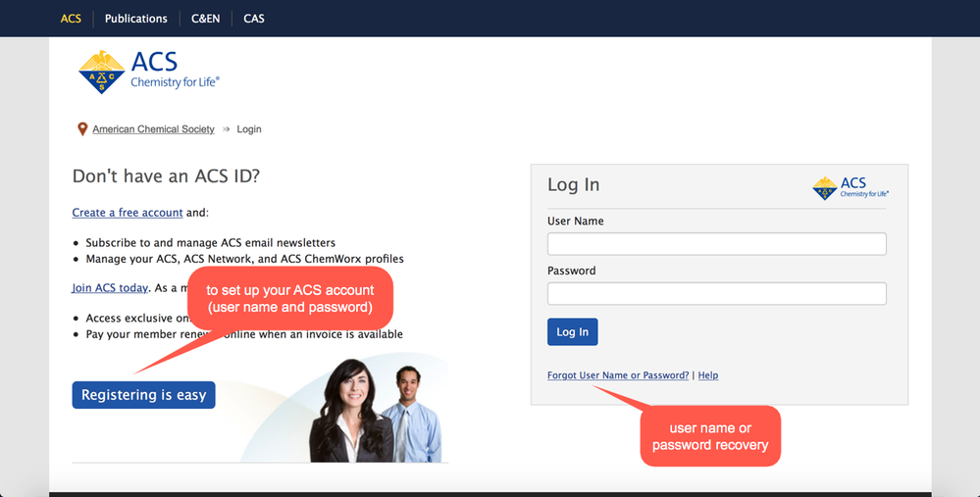The height and width of the screenshot is (497, 980).
Task: Switch to CAS in top navigation
Action: click(253, 19)
